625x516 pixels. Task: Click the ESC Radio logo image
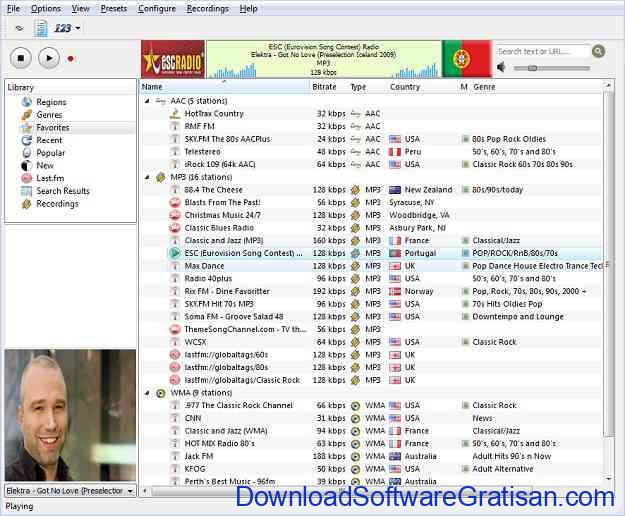(x=173, y=59)
